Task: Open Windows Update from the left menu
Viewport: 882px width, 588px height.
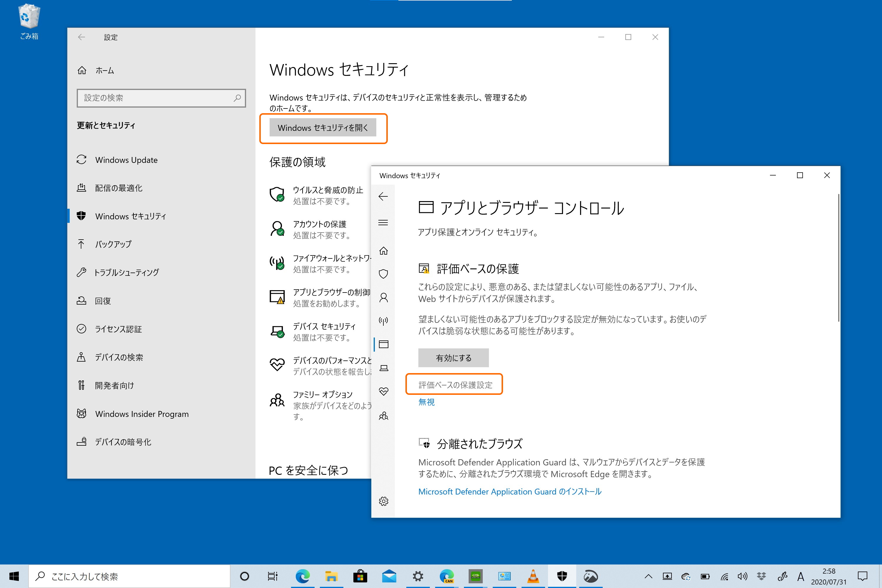Action: [126, 160]
